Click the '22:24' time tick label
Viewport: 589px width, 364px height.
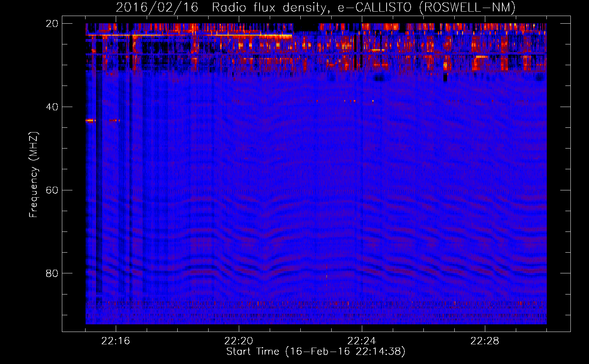coord(362,341)
